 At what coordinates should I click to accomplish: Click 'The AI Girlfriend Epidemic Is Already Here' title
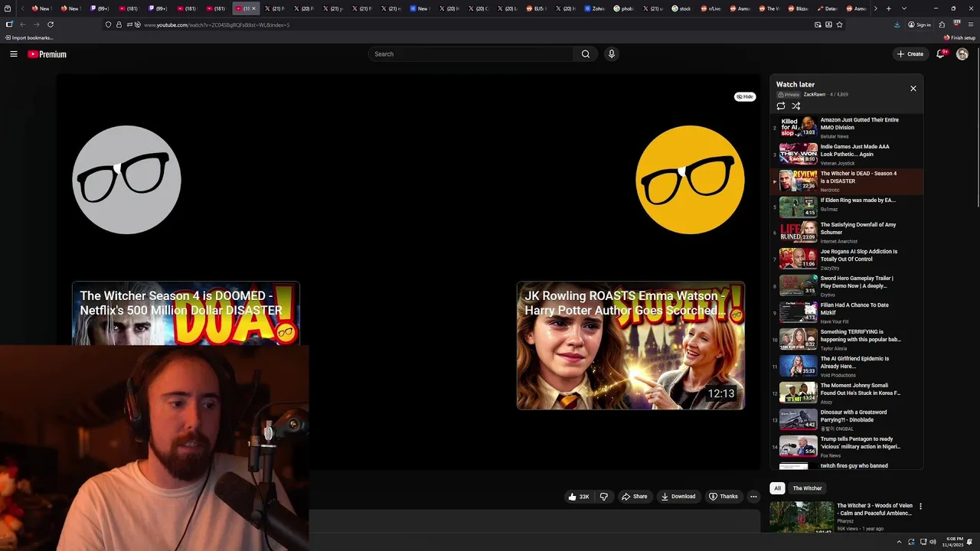854,363
